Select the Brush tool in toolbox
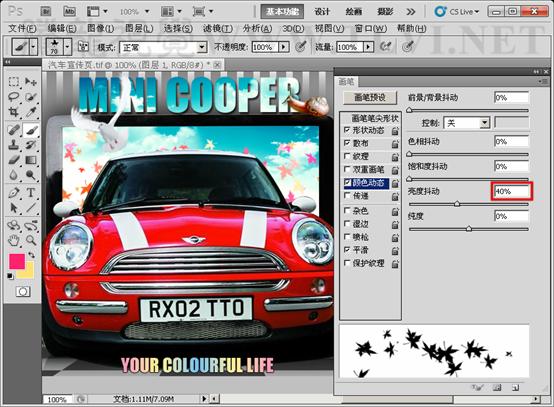Viewport: 554px width, 407px height. coord(31,130)
